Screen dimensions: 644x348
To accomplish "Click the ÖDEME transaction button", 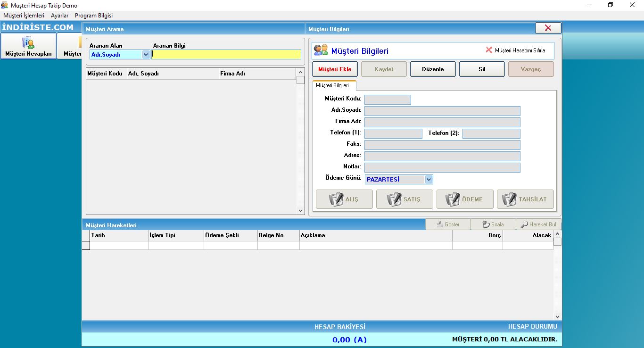I will (465, 199).
